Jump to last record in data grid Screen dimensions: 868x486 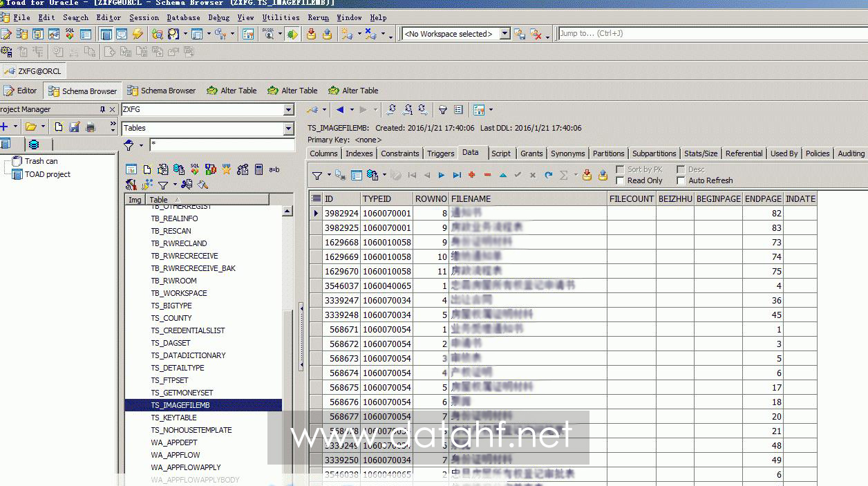pyautogui.click(x=457, y=176)
